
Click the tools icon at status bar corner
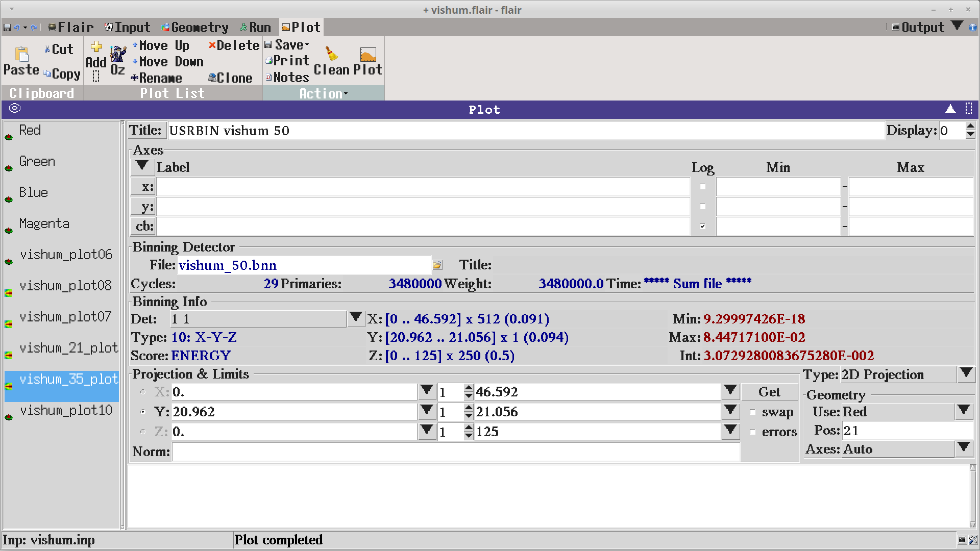973,540
